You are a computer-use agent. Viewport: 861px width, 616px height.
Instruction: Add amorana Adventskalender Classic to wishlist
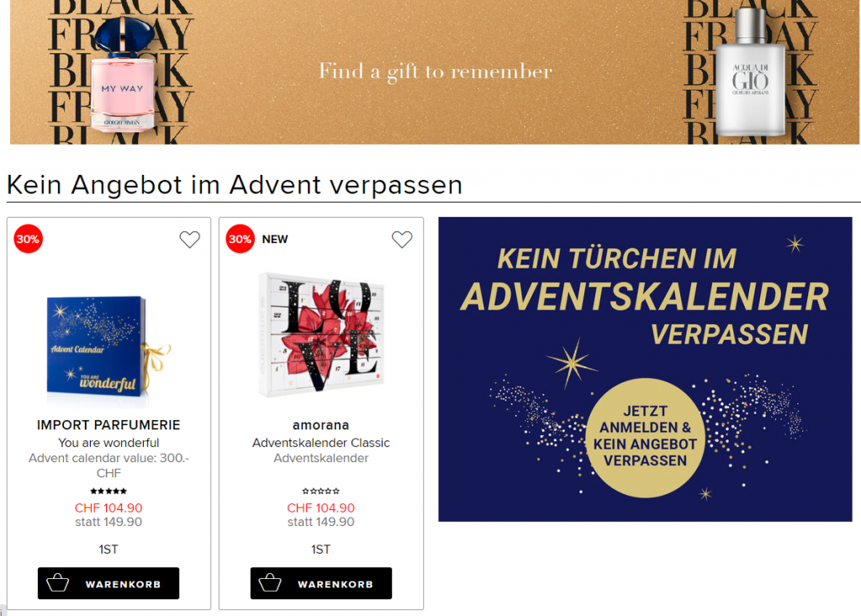pyautogui.click(x=402, y=240)
